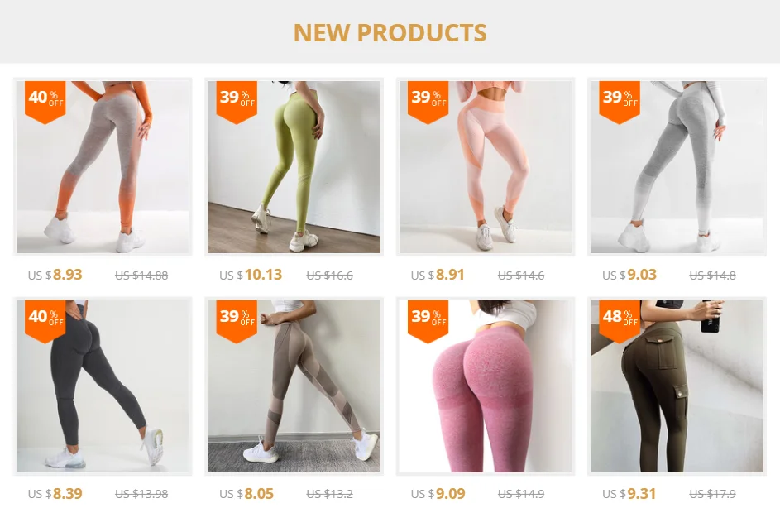Click the NEW PRODUCTS section heading
Viewport: 780px width, 532px height.
click(x=390, y=33)
